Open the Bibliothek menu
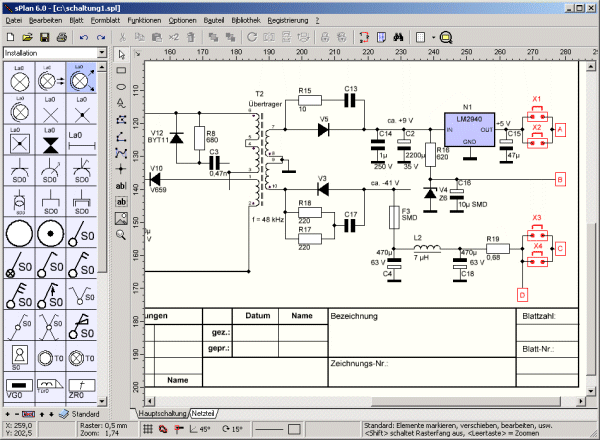 [x=246, y=21]
